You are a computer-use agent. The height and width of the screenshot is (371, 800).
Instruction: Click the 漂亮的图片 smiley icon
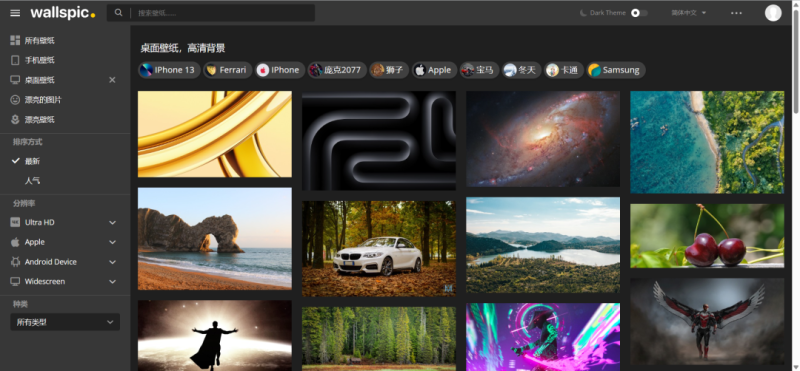pyautogui.click(x=15, y=100)
